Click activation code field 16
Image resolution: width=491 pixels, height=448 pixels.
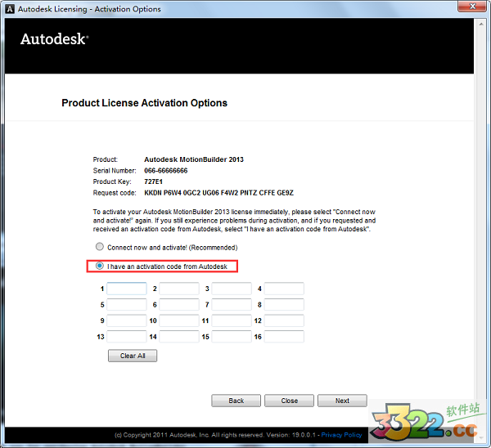(x=284, y=337)
